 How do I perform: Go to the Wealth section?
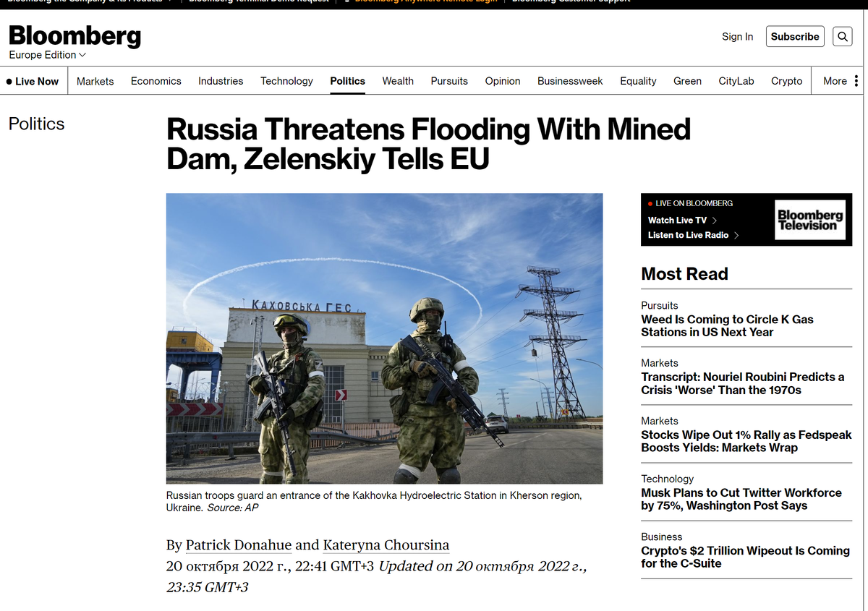(398, 81)
